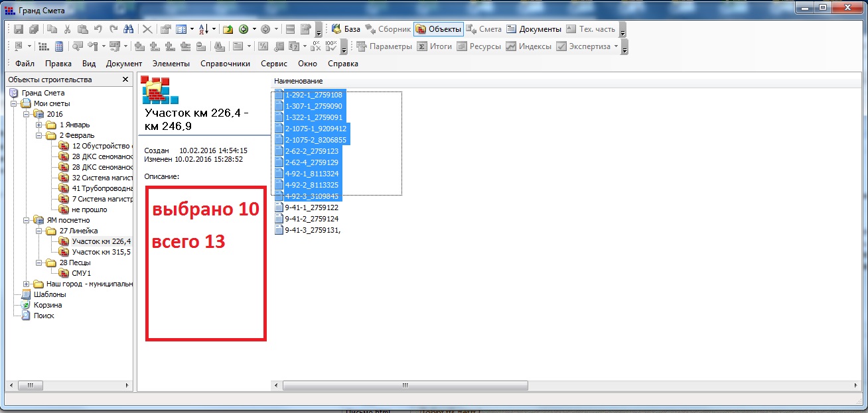Viewport: 868px width, 413px height.
Task: Click the binoculars Find icon
Action: pyautogui.click(x=129, y=29)
